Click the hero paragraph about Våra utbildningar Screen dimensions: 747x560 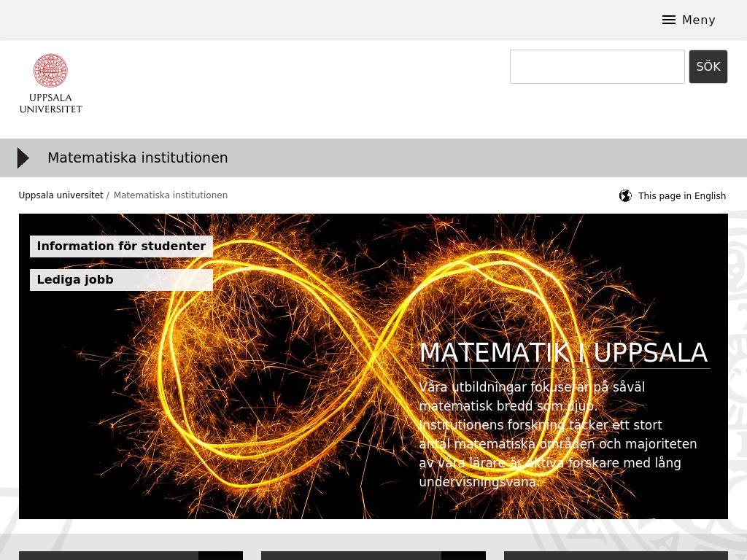coord(557,435)
